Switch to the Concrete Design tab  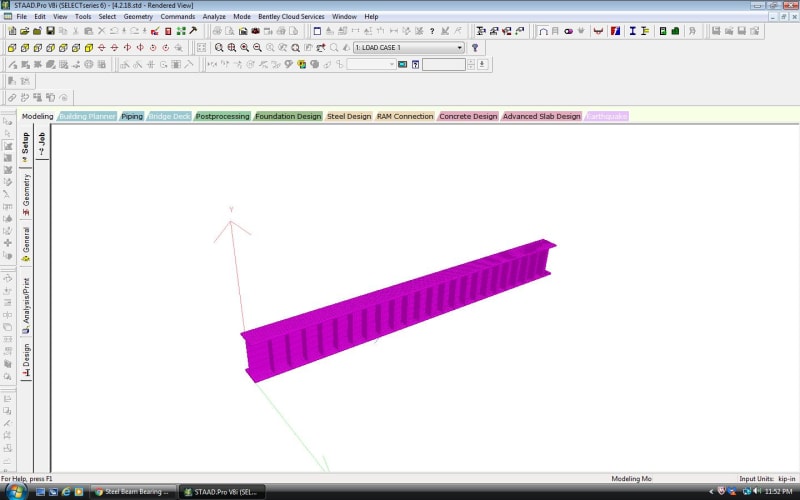468,116
